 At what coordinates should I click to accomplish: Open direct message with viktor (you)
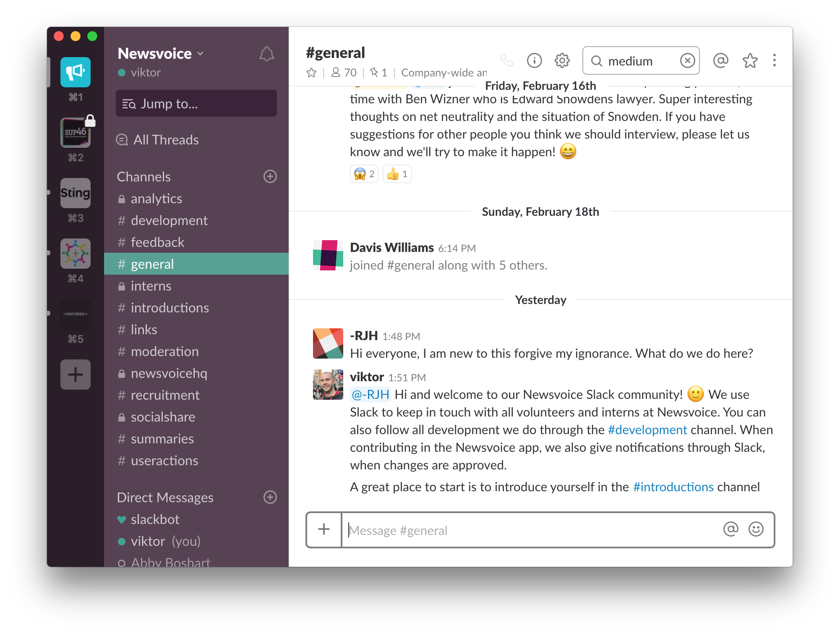pos(196,541)
